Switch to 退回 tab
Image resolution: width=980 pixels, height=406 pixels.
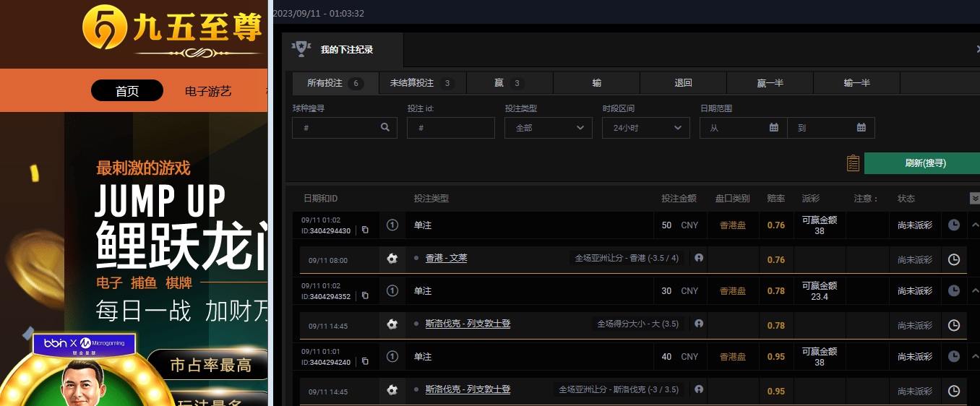pyautogui.click(x=684, y=83)
